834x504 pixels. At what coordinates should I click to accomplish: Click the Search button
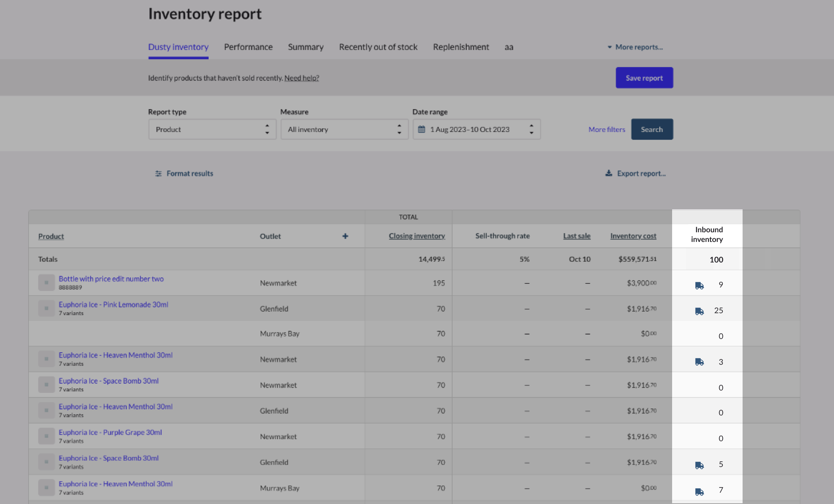pyautogui.click(x=652, y=129)
